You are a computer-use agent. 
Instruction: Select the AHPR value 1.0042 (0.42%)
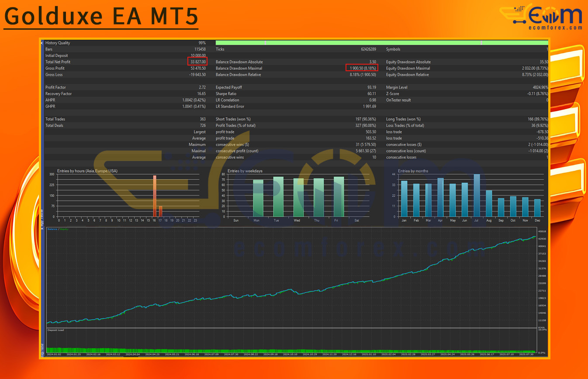194,100
